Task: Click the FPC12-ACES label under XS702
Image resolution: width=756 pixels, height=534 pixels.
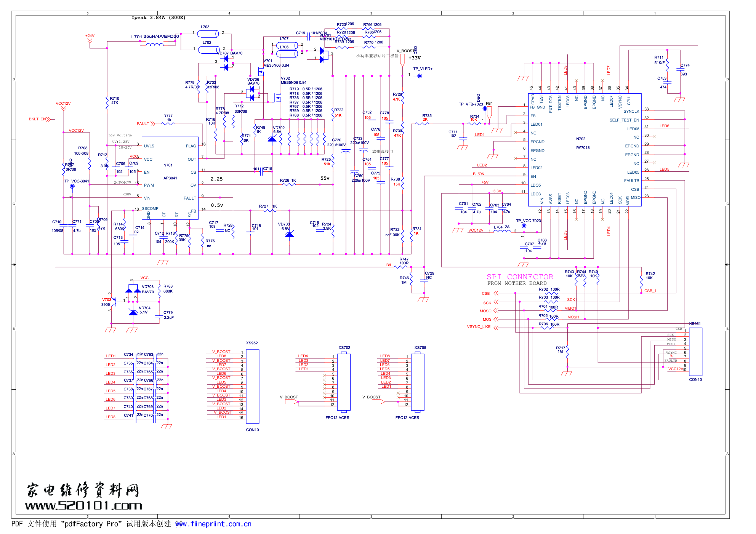Action: click(x=337, y=418)
